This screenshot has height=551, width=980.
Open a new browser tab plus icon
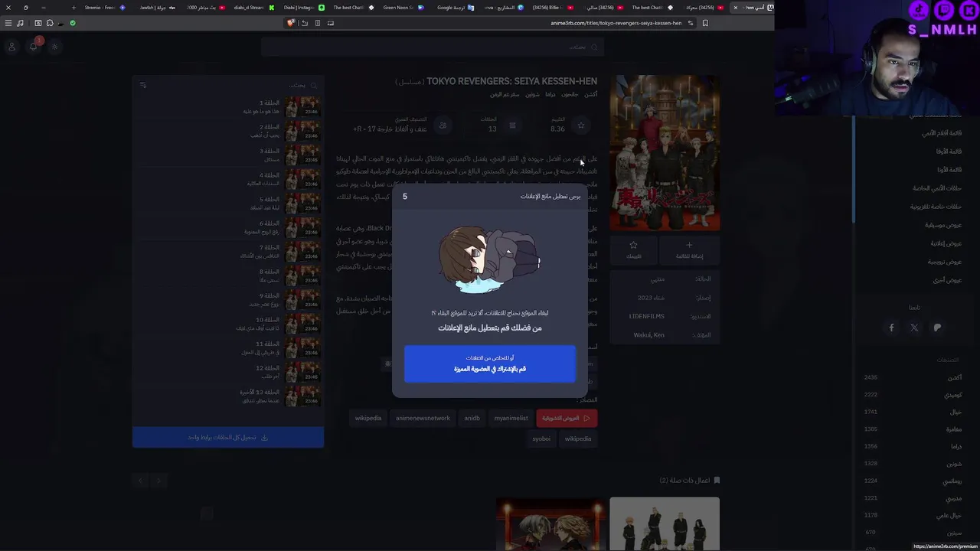[x=73, y=8]
